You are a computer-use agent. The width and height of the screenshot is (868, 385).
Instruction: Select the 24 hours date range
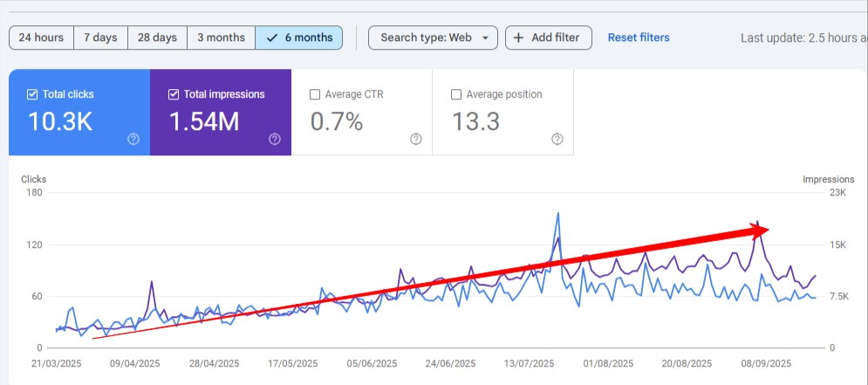(41, 38)
